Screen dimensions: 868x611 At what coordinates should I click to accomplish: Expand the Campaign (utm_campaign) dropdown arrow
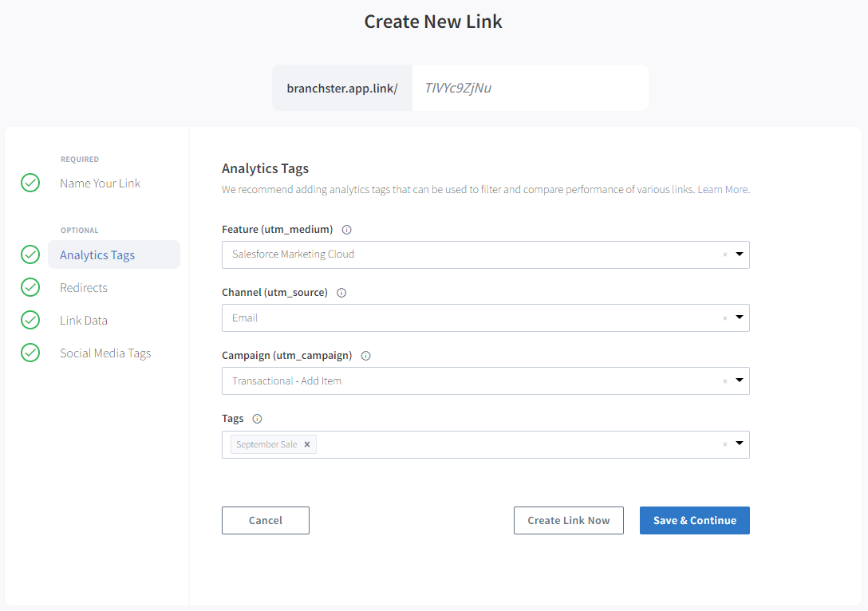(739, 380)
